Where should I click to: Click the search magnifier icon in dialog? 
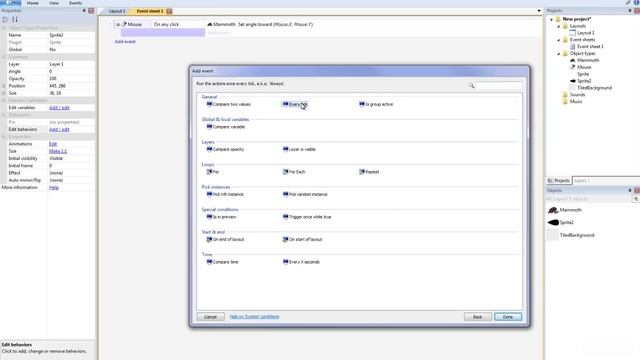point(471,85)
